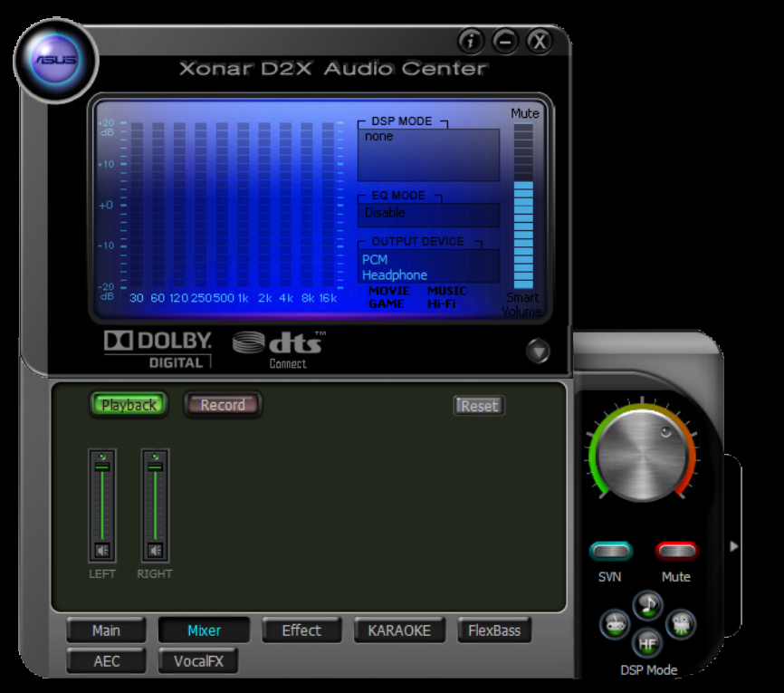The width and height of the screenshot is (784, 693).
Task: Close the Xonar D2X Audio Center
Action: (539, 41)
